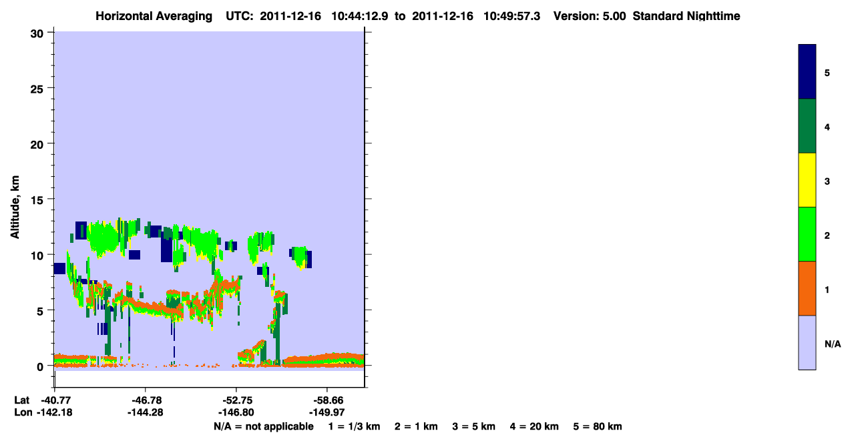Screen dimensions: 868x445
Task: Click the 'Lon' row label
Action: (23, 412)
